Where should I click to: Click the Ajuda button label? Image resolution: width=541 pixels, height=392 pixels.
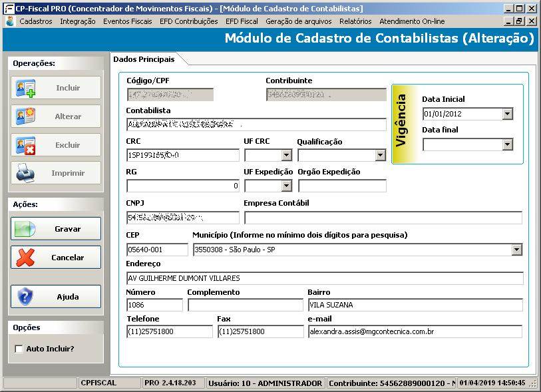click(68, 297)
